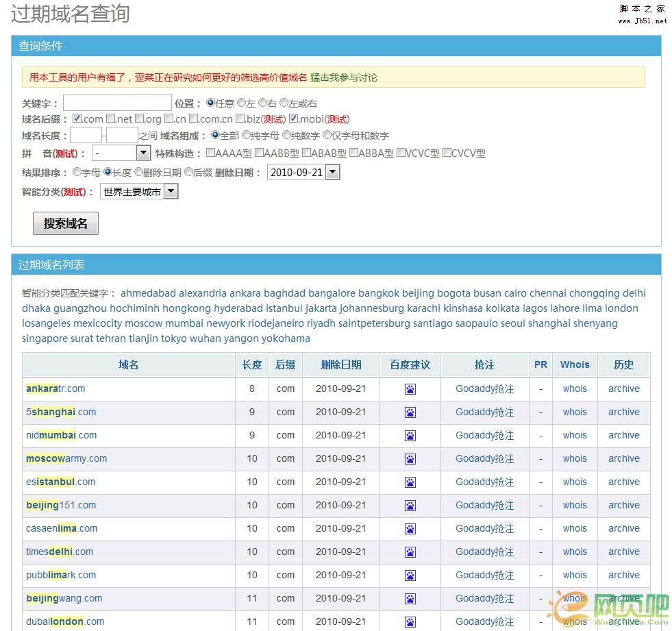Viewport: 672px width, 631px height.
Task: Open Baidu paw icon for casaenlima.com
Action: (410, 529)
